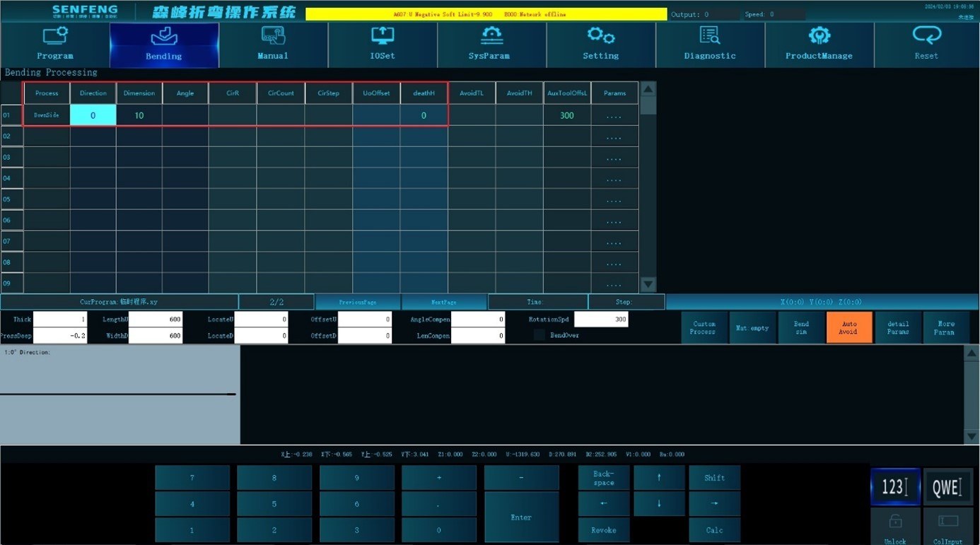980x545 pixels.
Task: Select Direction cell in row 01
Action: tap(93, 115)
